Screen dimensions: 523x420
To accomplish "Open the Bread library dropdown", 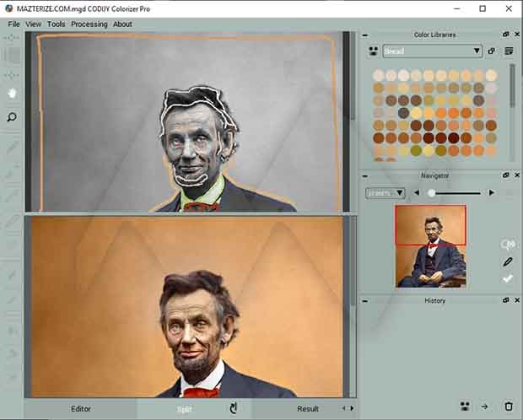I will [x=433, y=51].
